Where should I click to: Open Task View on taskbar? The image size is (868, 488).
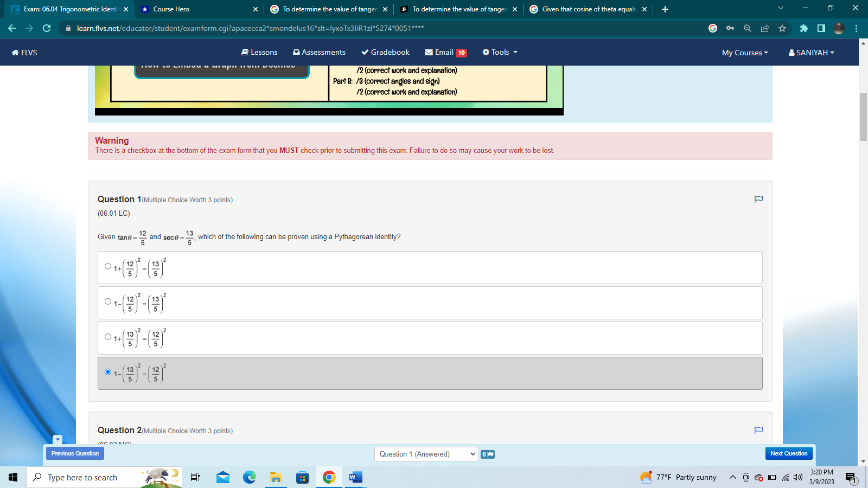pos(195,477)
